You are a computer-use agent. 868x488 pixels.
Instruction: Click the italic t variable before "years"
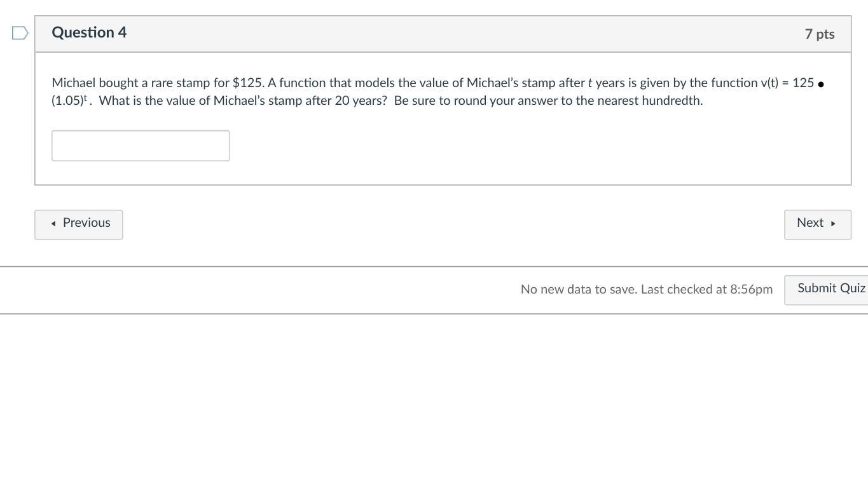click(x=590, y=83)
